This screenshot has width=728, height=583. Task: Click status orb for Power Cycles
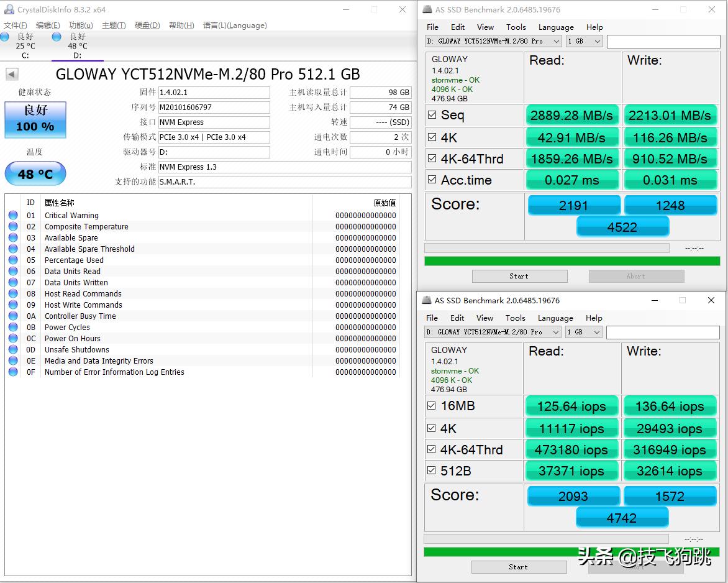point(13,326)
